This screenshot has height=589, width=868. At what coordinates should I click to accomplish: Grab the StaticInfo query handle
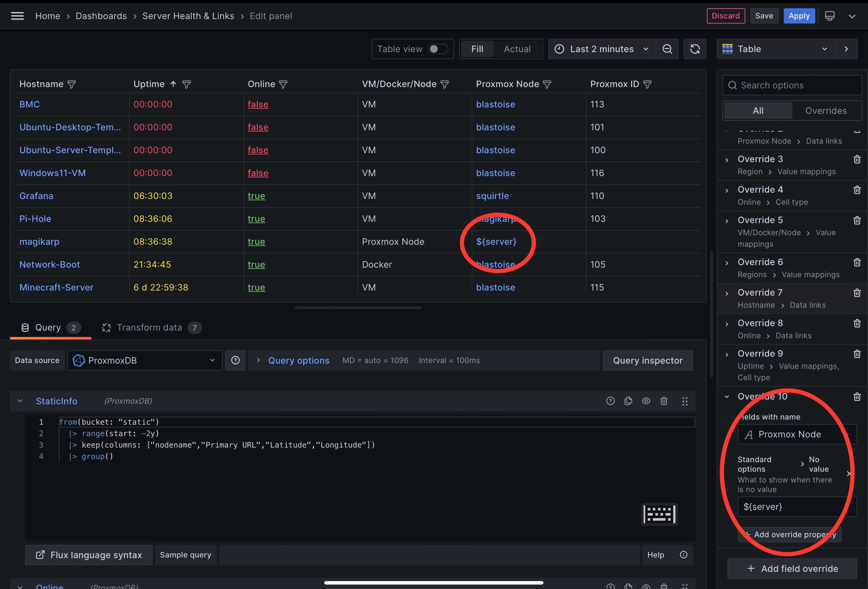pyautogui.click(x=685, y=401)
